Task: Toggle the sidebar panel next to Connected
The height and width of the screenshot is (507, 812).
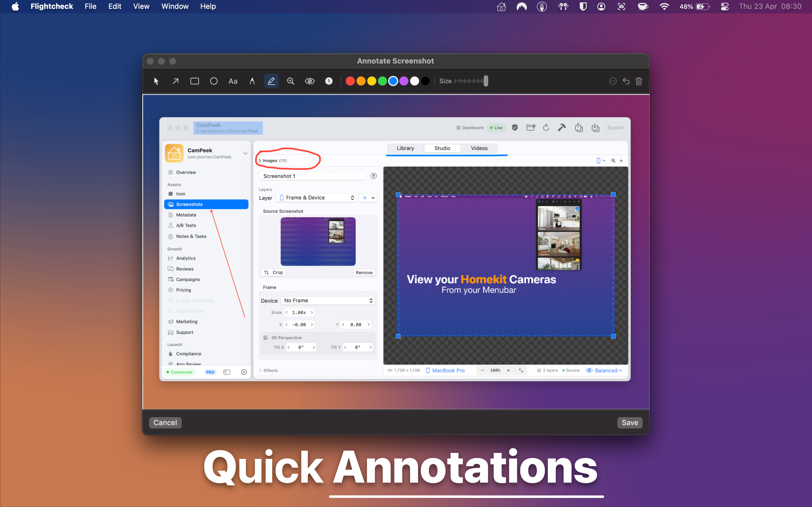Action: [227, 372]
